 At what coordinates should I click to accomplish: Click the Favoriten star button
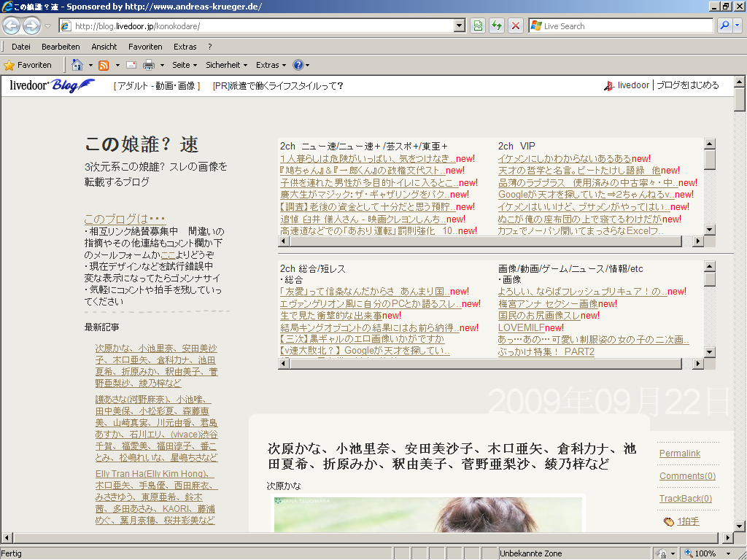click(28, 65)
